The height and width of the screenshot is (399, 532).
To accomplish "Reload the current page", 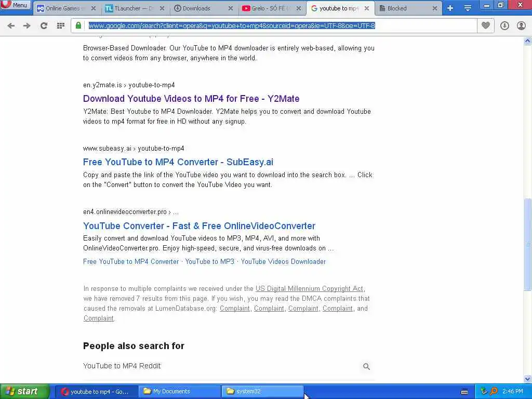I will tap(44, 25).
